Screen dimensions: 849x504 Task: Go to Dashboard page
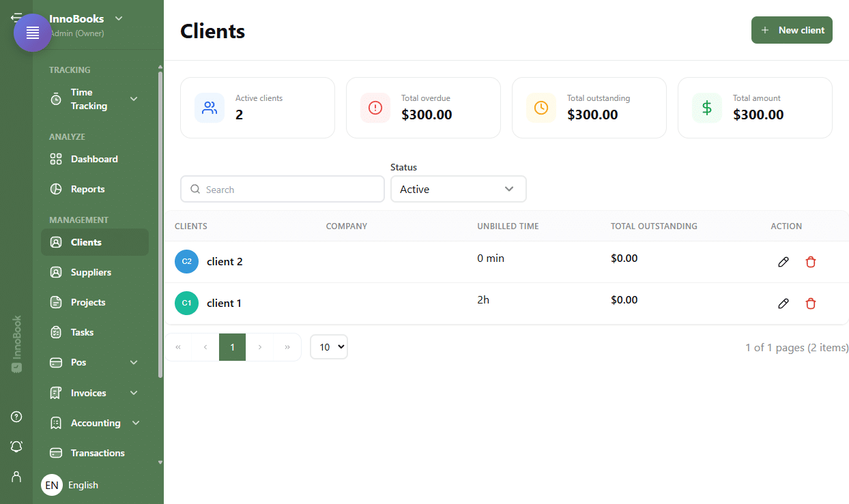coord(94,159)
